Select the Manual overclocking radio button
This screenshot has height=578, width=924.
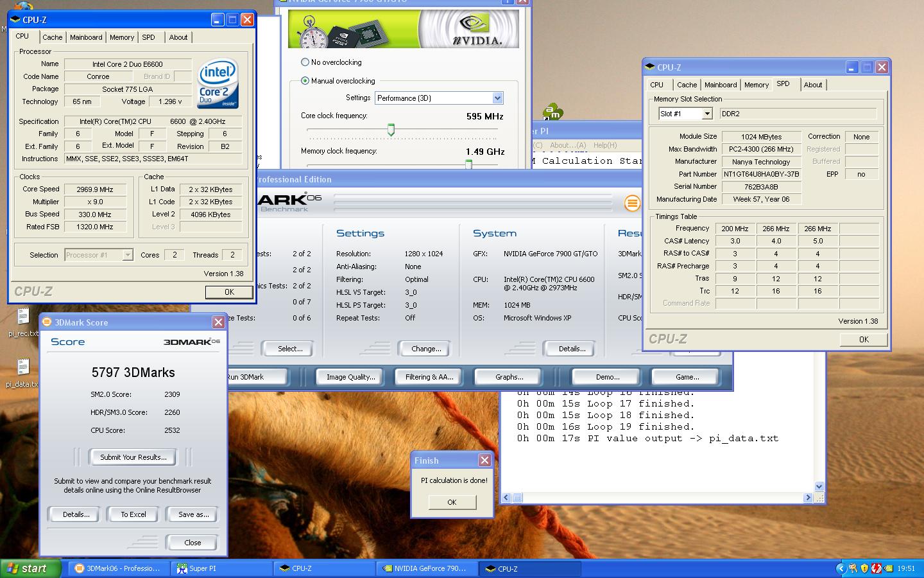(x=305, y=81)
